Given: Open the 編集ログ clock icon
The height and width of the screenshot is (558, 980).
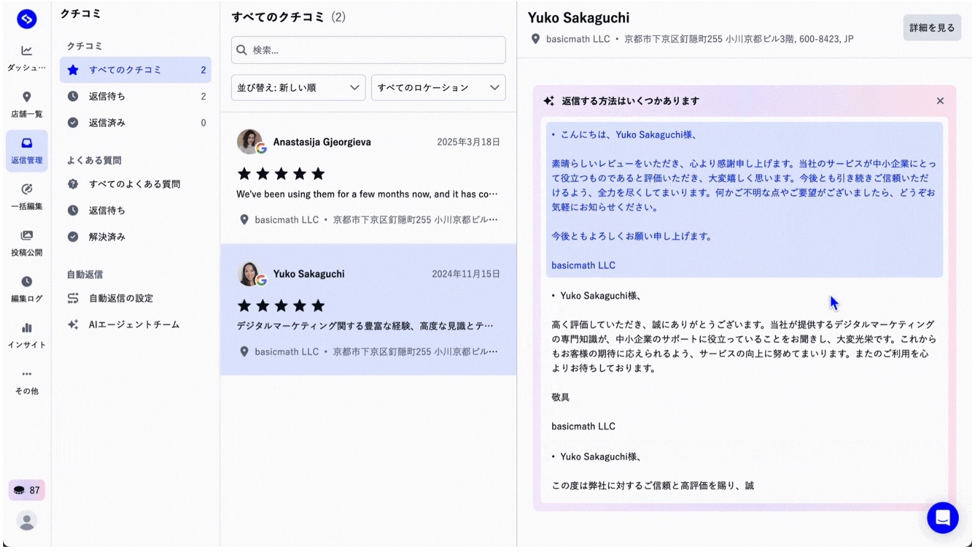Looking at the screenshot, I should click(x=27, y=282).
